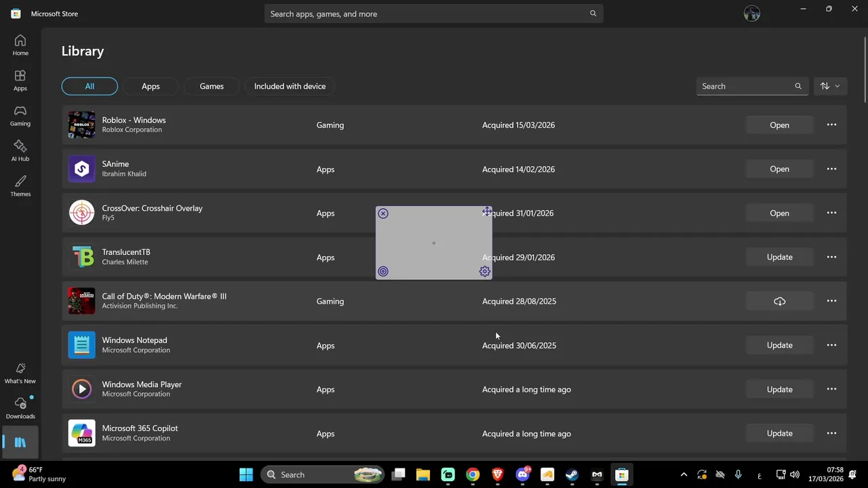Select the Games filter tab
Viewport: 868px width, 488px height.
[212, 86]
